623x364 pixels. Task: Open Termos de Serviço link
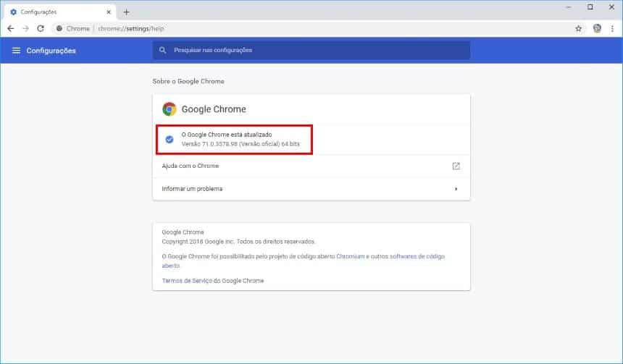point(187,281)
